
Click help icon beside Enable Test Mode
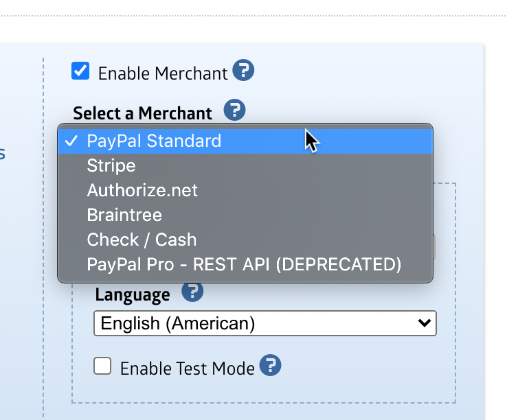(x=271, y=366)
